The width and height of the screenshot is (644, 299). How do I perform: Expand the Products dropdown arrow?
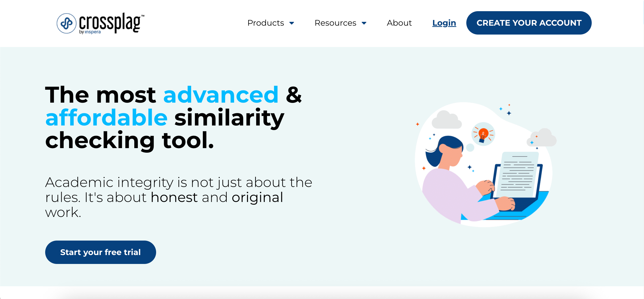pyautogui.click(x=292, y=23)
